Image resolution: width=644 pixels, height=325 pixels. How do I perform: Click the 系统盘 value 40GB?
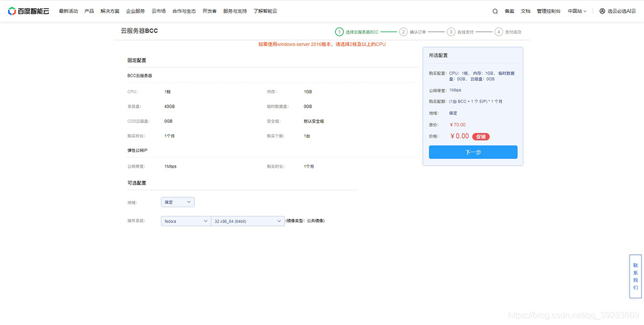pyautogui.click(x=170, y=106)
